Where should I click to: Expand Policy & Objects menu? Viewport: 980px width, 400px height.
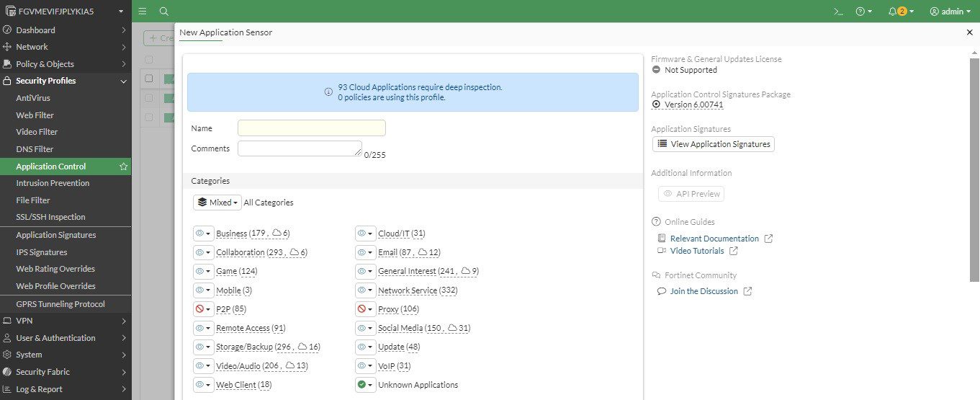pyautogui.click(x=66, y=64)
